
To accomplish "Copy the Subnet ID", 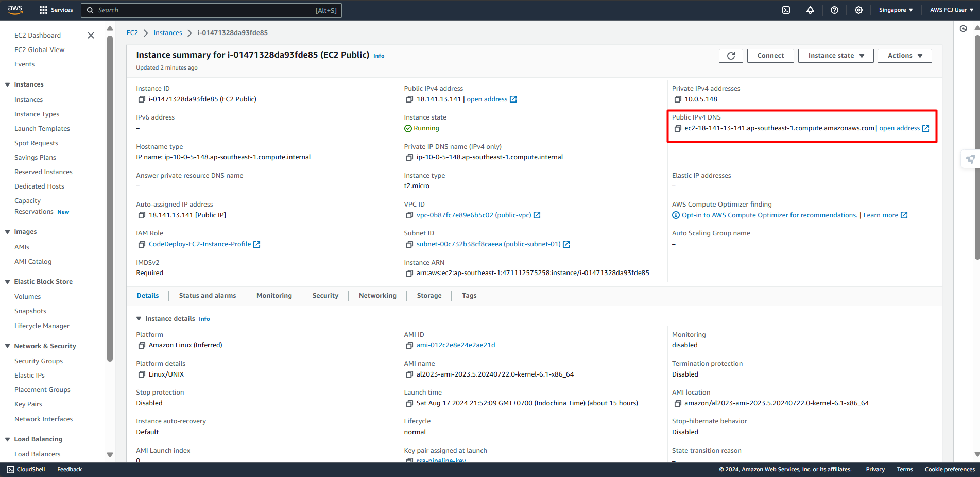I will [409, 244].
